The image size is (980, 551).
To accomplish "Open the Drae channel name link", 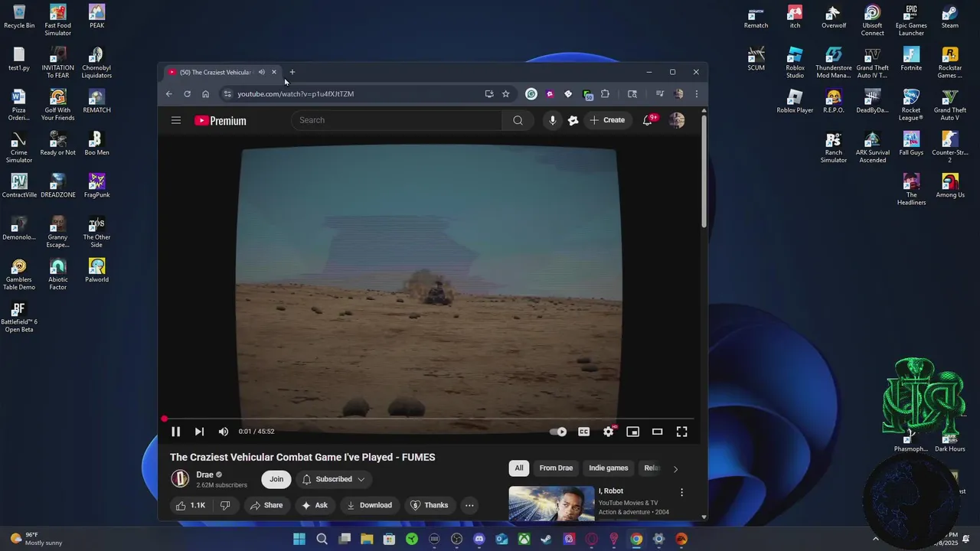I will 204,474.
